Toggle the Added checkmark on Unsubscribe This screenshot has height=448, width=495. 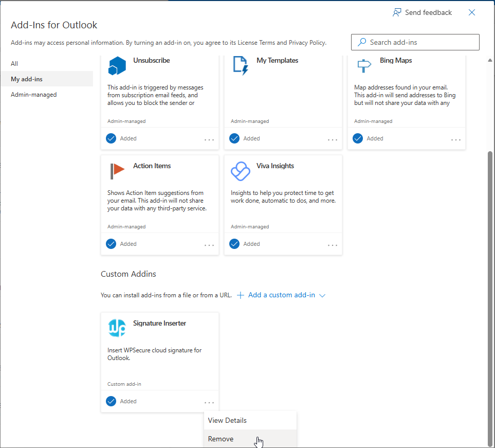[111, 138]
